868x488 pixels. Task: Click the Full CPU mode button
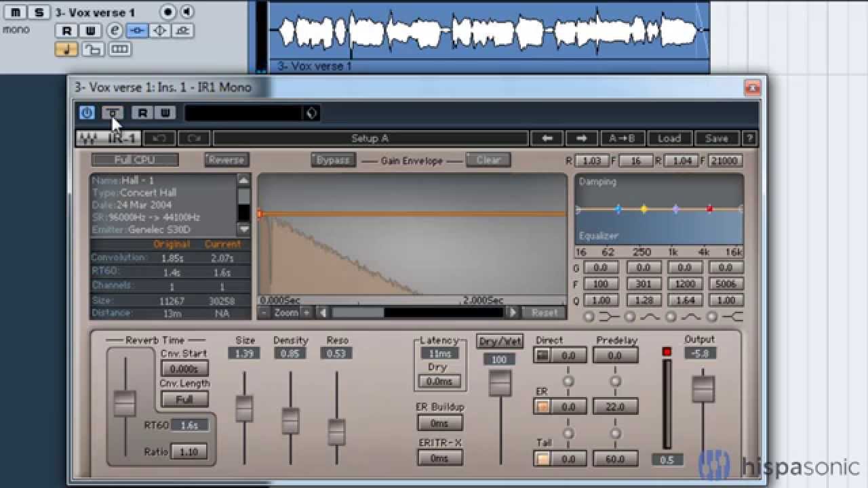pos(135,160)
